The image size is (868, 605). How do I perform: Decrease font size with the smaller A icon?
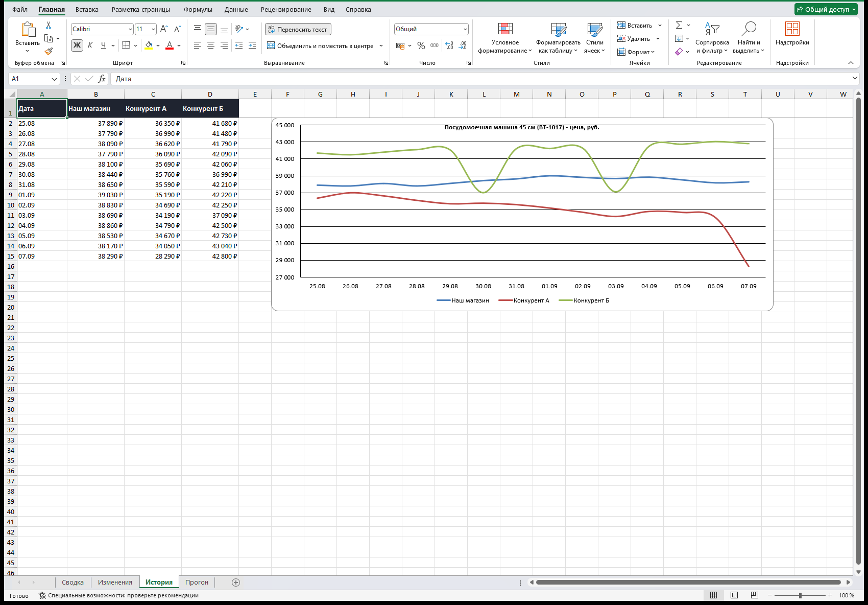pyautogui.click(x=177, y=29)
